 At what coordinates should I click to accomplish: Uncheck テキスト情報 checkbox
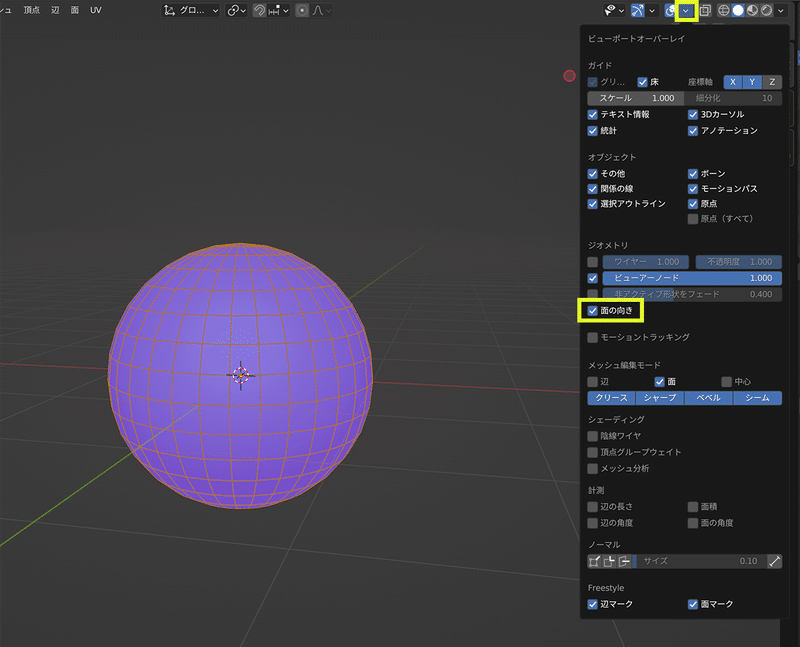592,114
